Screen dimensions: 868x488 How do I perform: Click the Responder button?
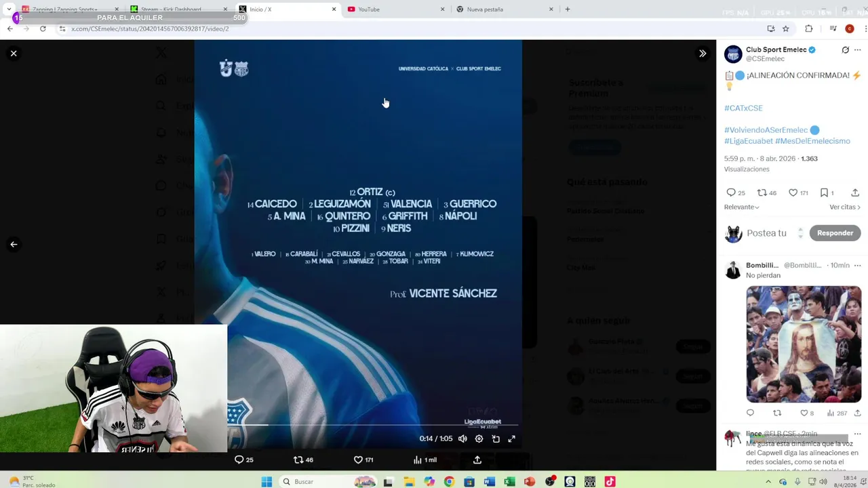tap(835, 233)
